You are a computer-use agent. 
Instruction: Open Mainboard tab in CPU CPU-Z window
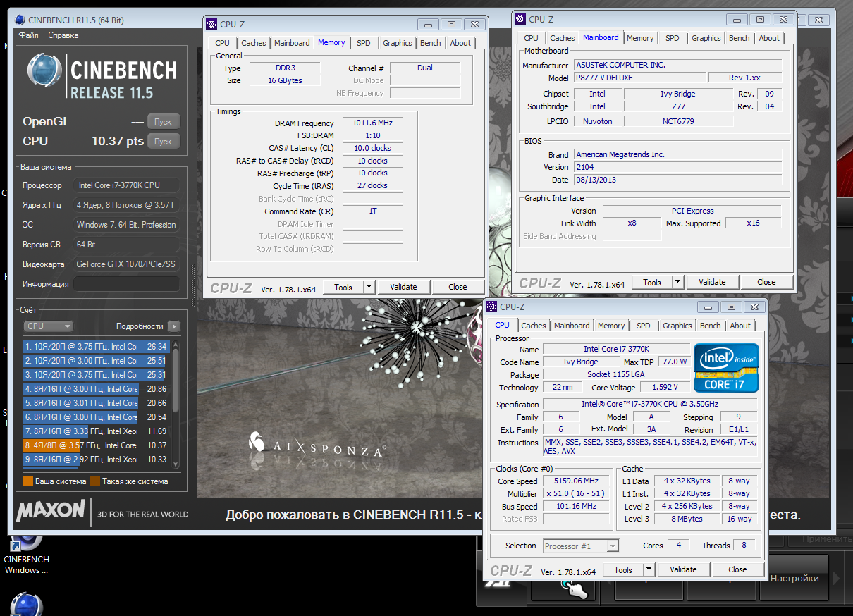[572, 326]
